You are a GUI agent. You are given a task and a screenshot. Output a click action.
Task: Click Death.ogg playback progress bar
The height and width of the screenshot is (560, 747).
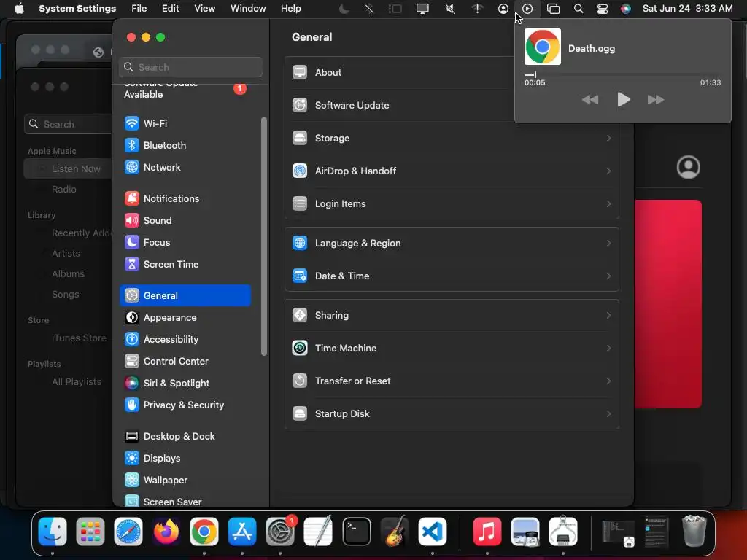622,75
